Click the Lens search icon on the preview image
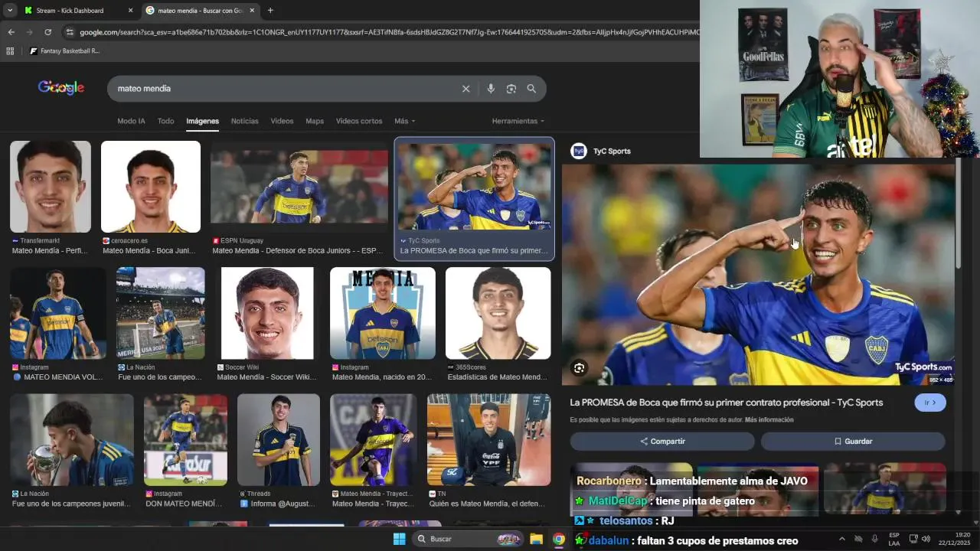 pyautogui.click(x=580, y=368)
